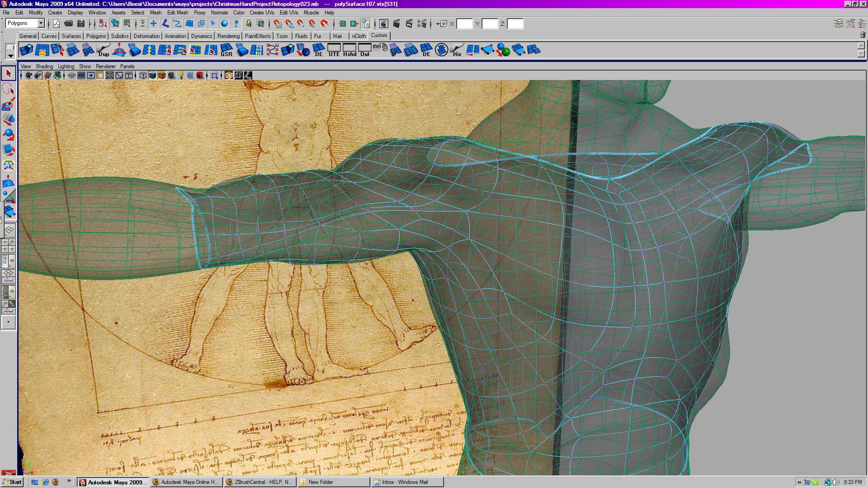Activate the Universal Manipulator tool
Image resolution: width=868 pixels, height=488 pixels.
8,165
